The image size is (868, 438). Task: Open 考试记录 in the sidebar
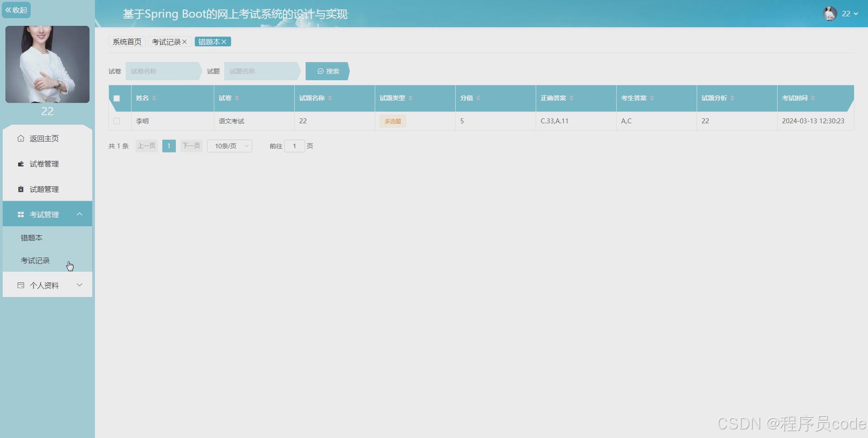coord(47,261)
